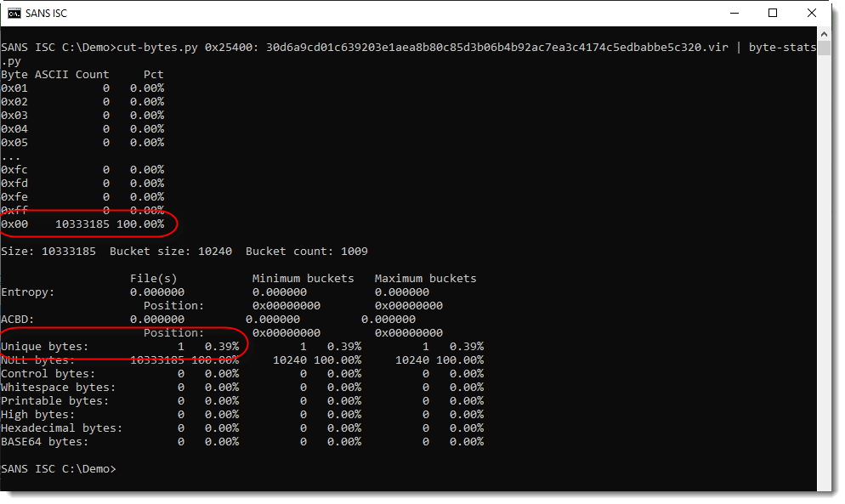The image size is (845, 504).
Task: Maximize the SANS ISC console window
Action: click(x=773, y=13)
